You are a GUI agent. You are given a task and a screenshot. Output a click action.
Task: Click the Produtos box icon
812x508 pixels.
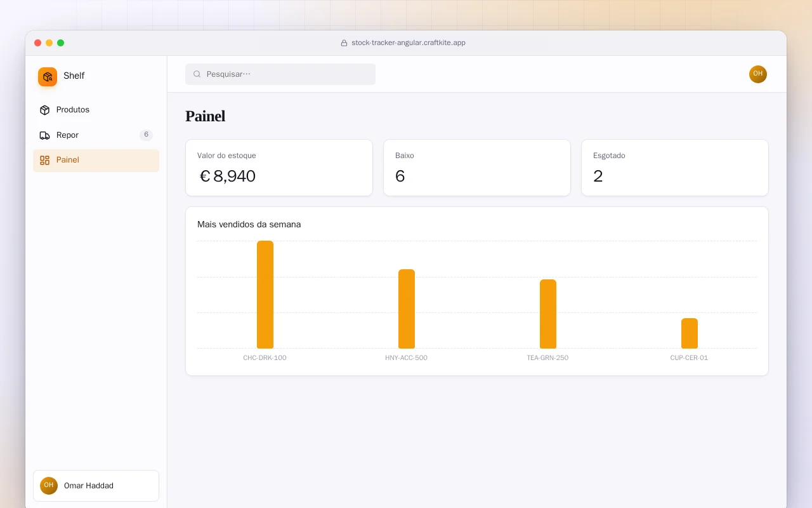[44, 110]
